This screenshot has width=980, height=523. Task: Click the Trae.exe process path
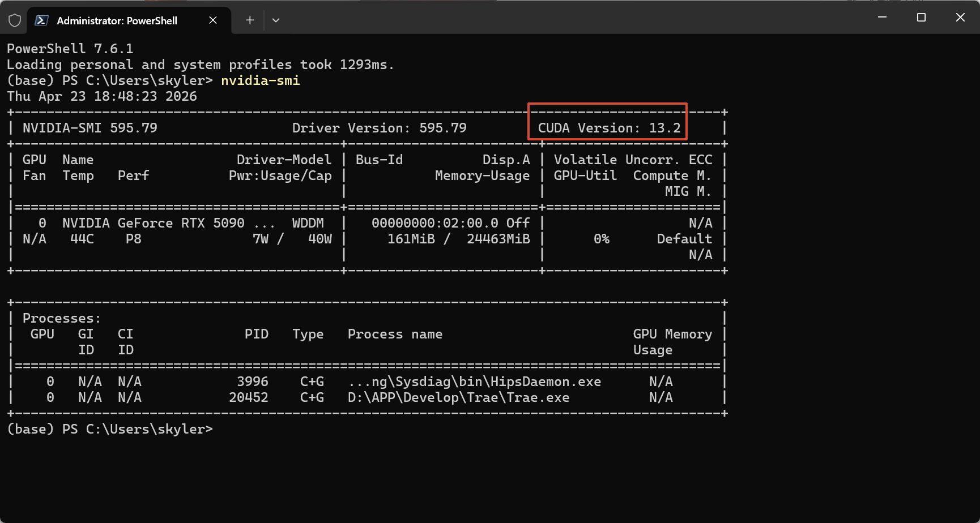click(458, 397)
